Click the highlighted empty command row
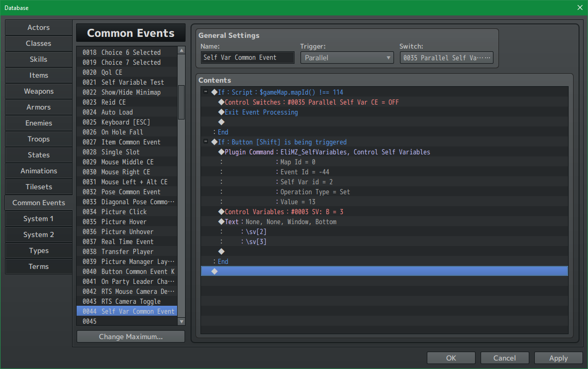Image resolution: width=588 pixels, height=369 pixels. click(x=385, y=271)
